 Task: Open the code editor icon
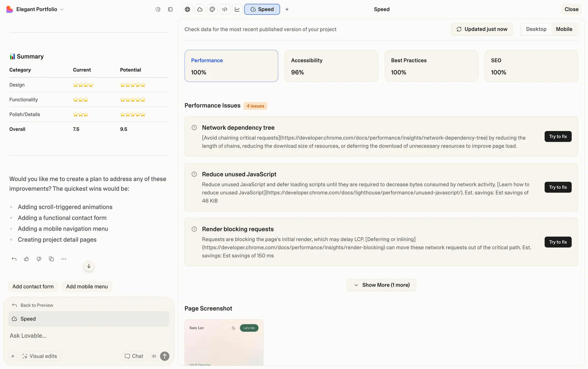[225, 9]
